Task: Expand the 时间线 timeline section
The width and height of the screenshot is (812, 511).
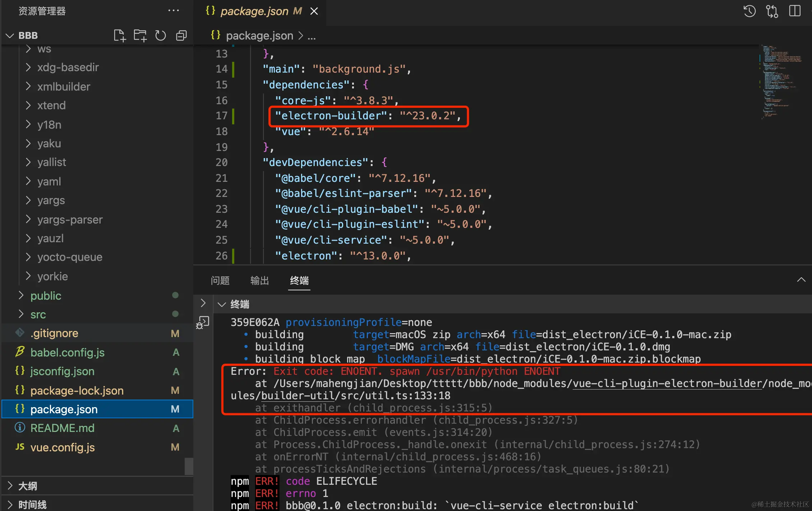Action: [x=10, y=505]
